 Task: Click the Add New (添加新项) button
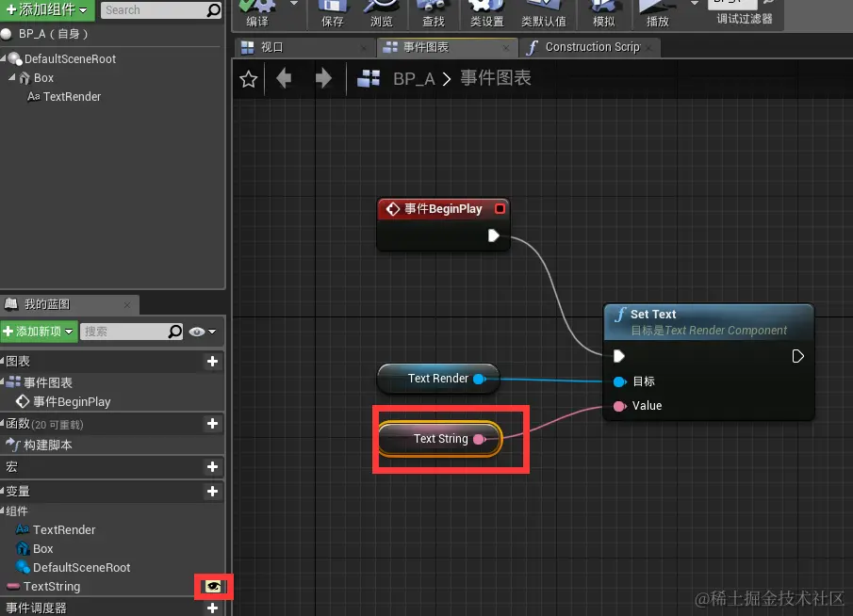pyautogui.click(x=40, y=332)
